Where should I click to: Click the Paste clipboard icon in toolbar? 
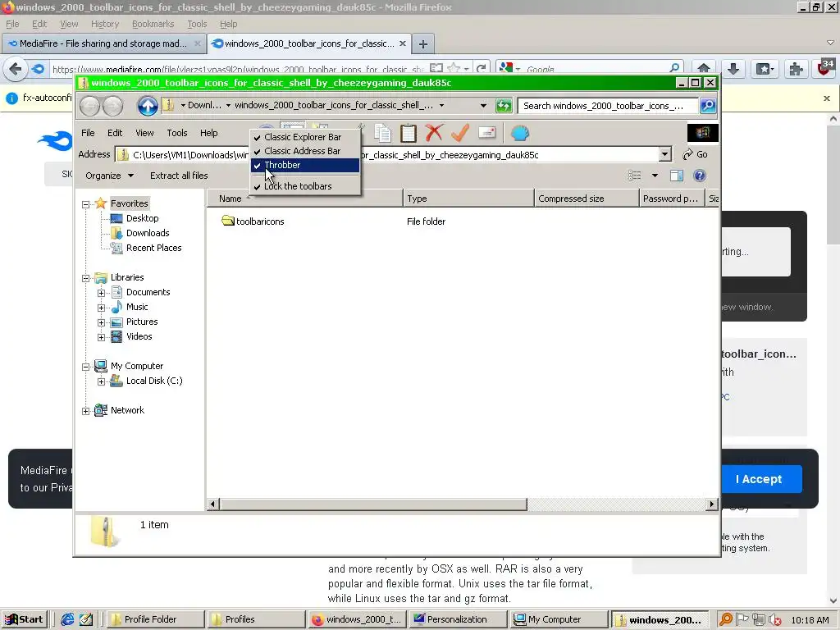tap(409, 133)
